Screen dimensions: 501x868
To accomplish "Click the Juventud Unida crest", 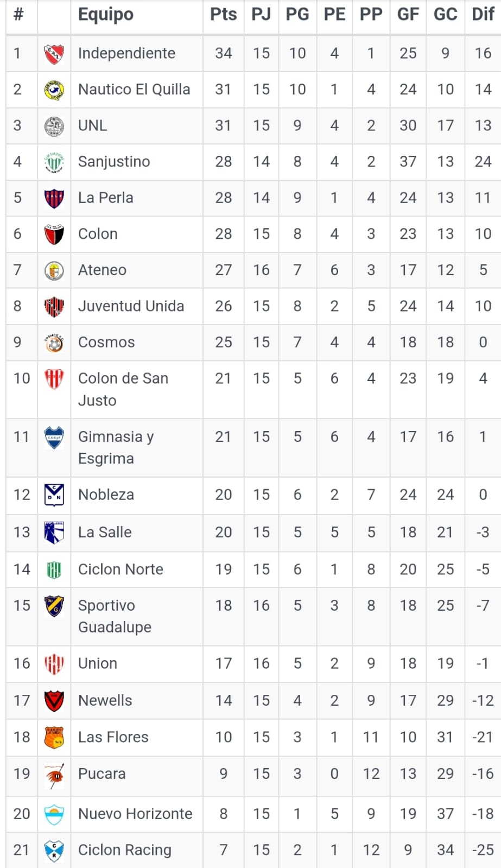I will point(54,307).
